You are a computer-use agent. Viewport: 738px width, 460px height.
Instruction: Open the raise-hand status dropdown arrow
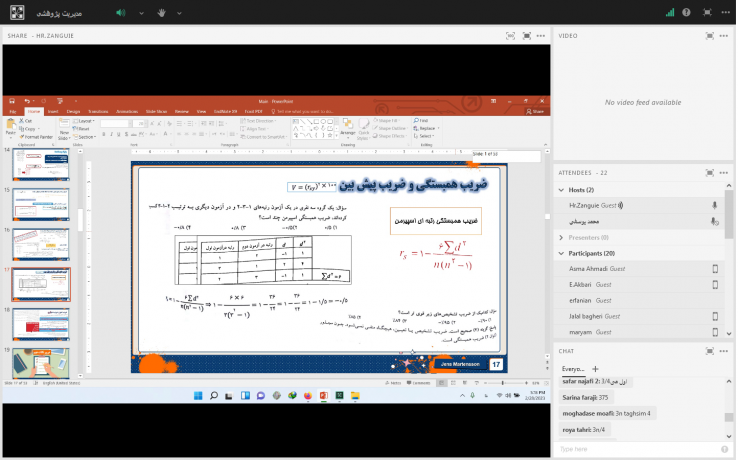tap(178, 13)
